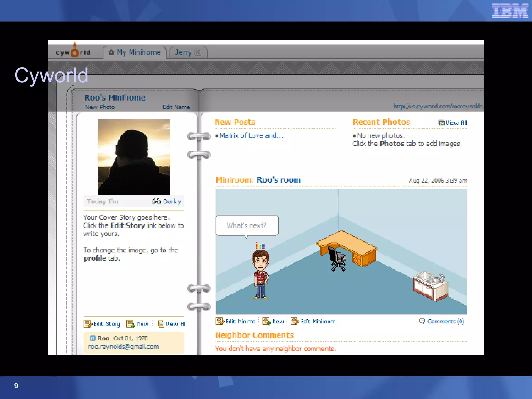Viewport: 532px width, 399px height.
Task: Click the Minime avatar character
Action: 261,275
